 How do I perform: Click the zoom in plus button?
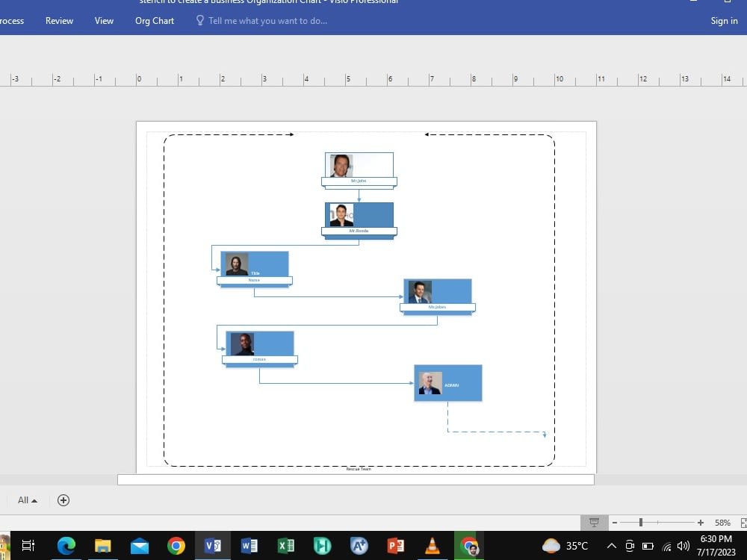[x=701, y=523]
